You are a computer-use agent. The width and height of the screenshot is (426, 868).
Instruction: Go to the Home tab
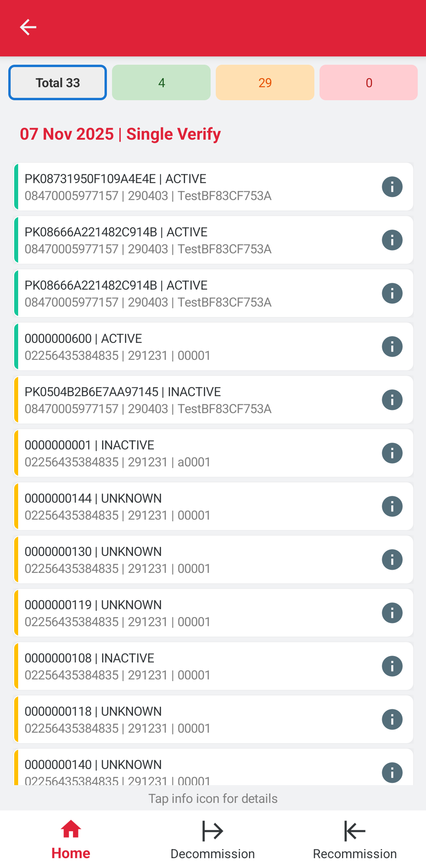(x=71, y=839)
